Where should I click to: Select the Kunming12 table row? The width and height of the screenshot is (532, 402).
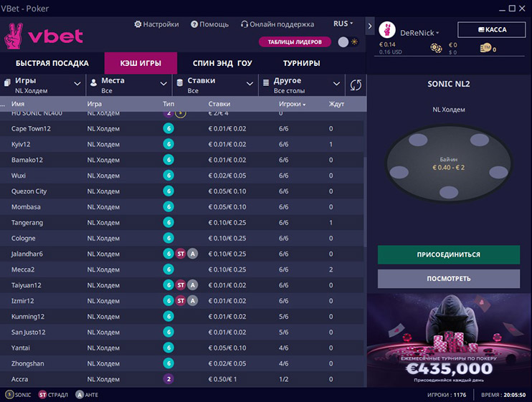tap(182, 316)
